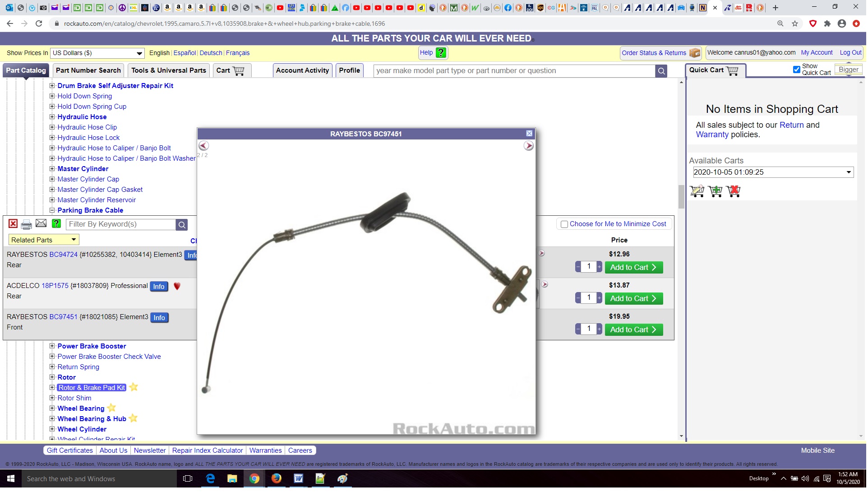Open Firefox from the taskbar
This screenshot has width=868, height=492.
tap(277, 479)
